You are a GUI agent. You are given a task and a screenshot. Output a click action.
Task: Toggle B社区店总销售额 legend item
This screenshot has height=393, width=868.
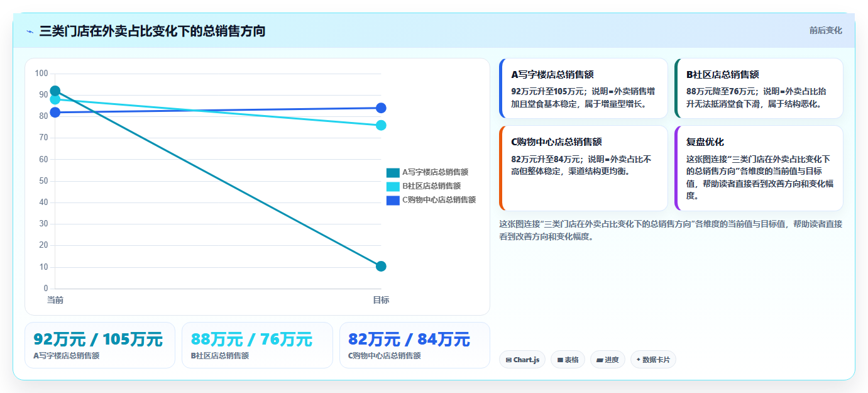point(423,186)
